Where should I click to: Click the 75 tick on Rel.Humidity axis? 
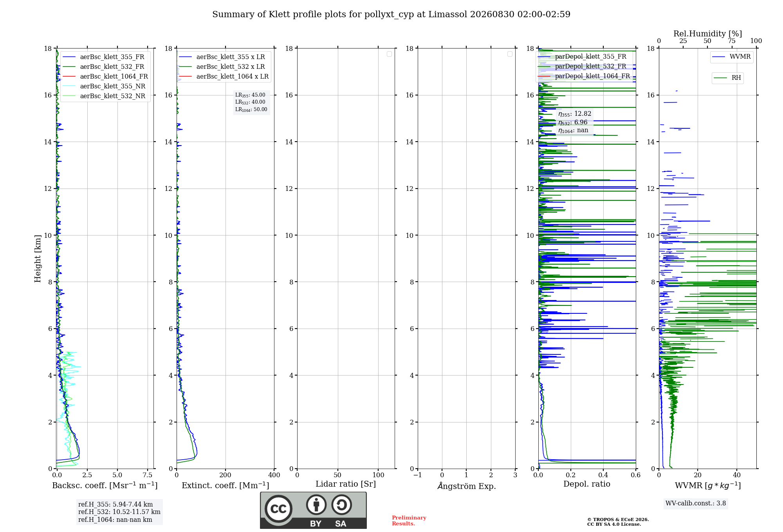click(x=732, y=41)
